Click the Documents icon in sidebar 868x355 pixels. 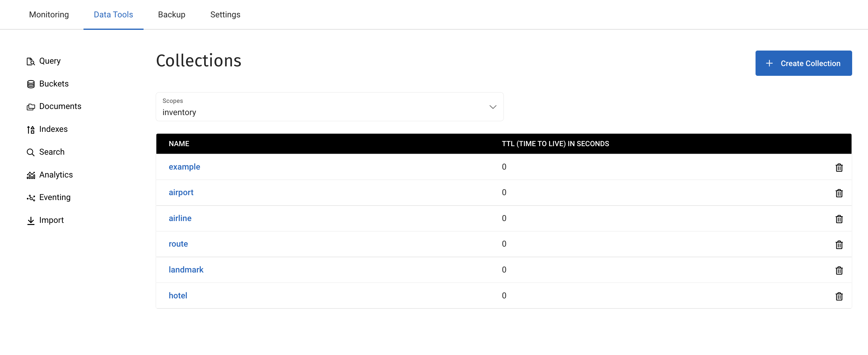click(30, 106)
